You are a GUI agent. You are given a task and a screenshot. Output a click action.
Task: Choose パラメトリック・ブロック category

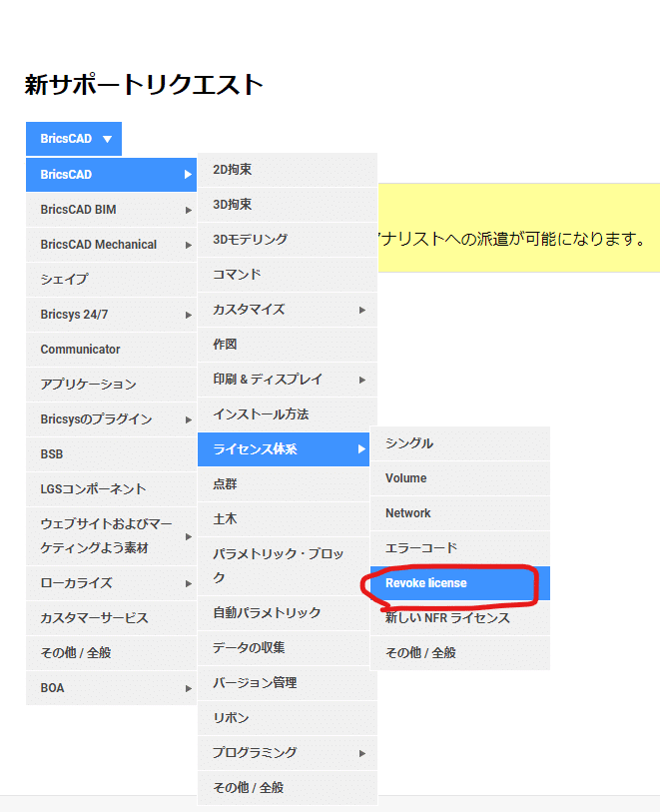(x=284, y=566)
